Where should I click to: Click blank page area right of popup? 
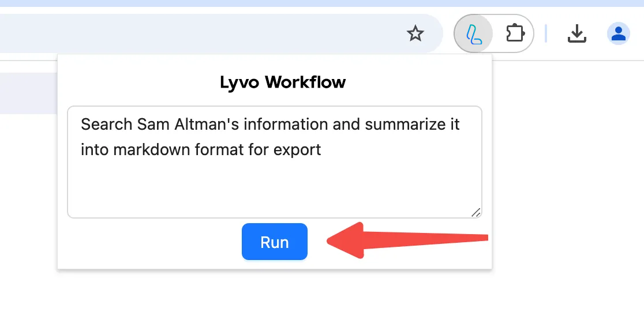[x=567, y=185]
